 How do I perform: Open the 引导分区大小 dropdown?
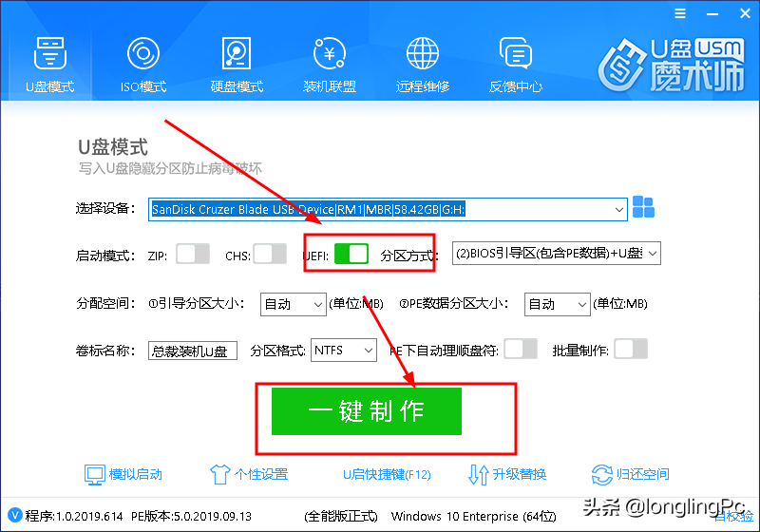pos(294,304)
